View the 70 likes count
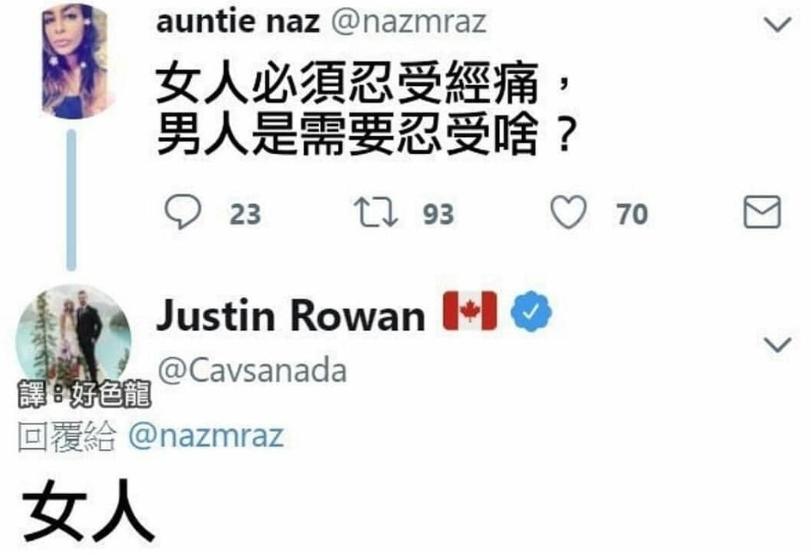The image size is (811, 553). click(x=632, y=214)
